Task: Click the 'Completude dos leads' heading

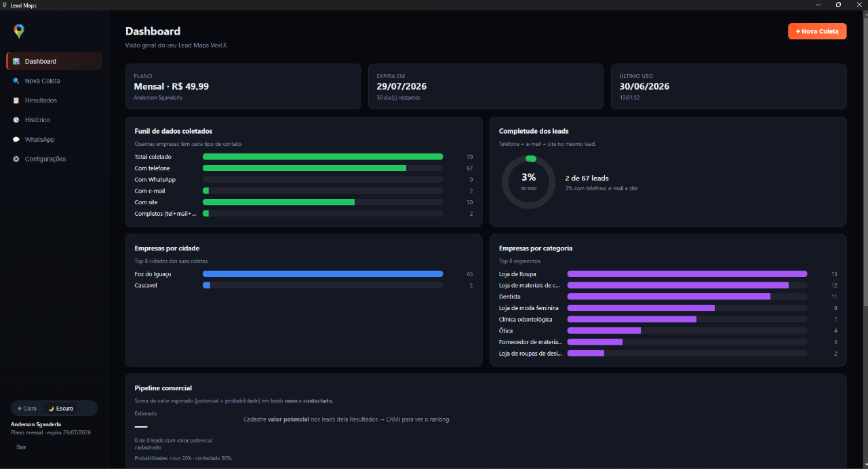Action: [534, 131]
